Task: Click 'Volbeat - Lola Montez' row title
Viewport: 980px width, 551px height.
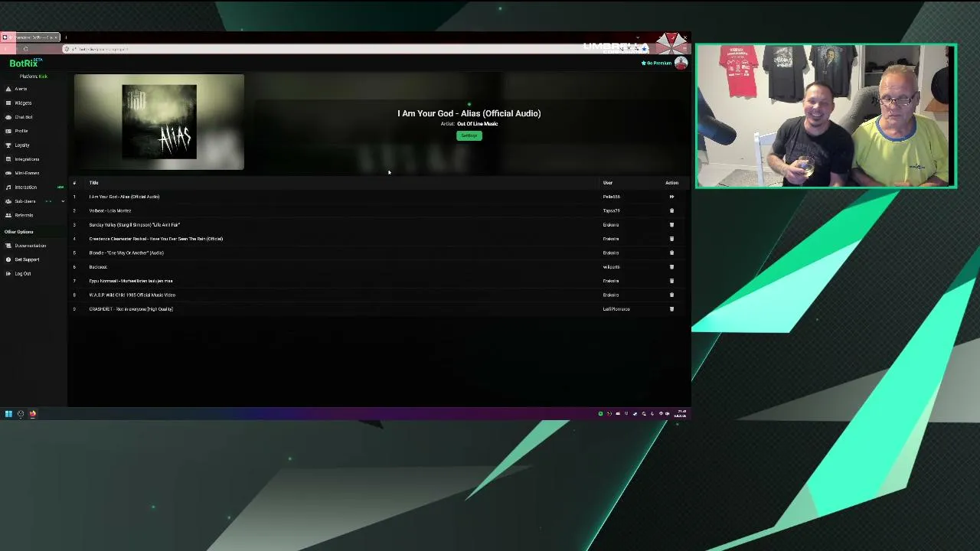Action: point(110,210)
